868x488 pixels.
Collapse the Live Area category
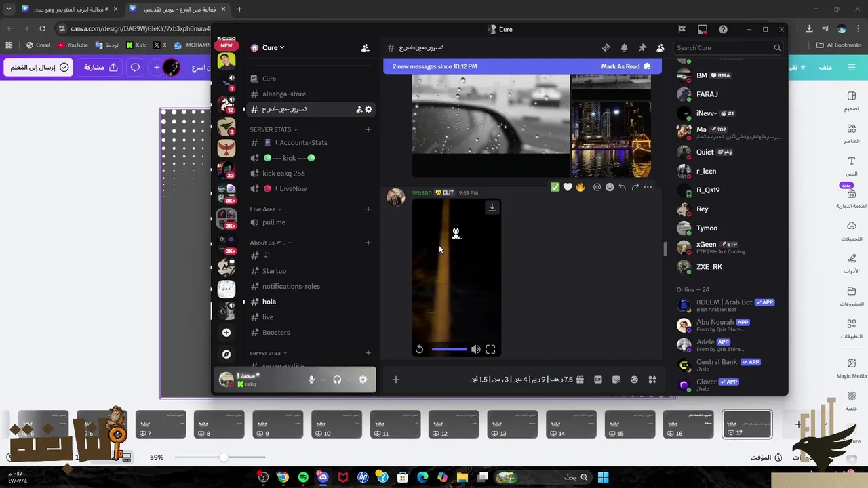[x=265, y=209]
